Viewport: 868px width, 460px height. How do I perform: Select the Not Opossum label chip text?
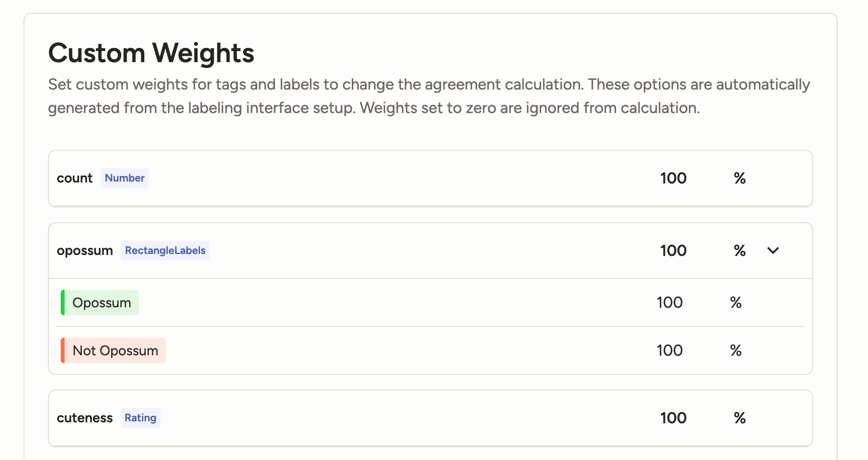(115, 351)
